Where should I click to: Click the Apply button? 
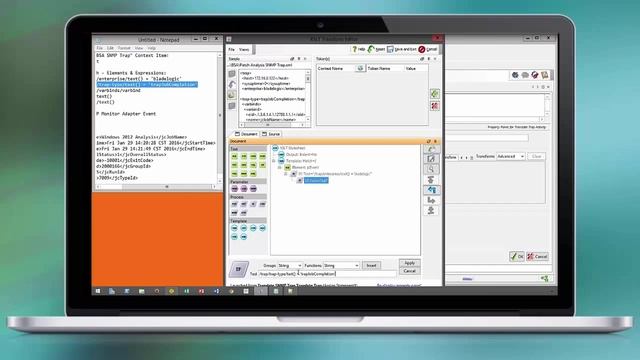[x=409, y=263]
